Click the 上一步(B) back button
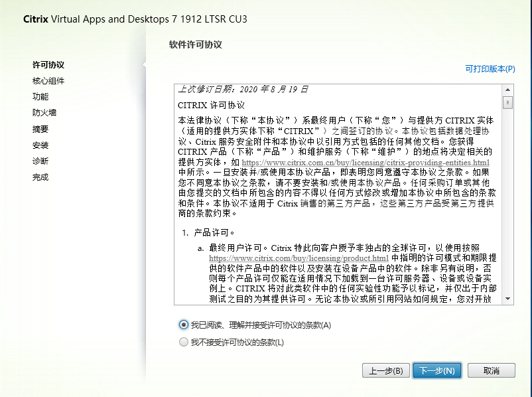 [385, 371]
